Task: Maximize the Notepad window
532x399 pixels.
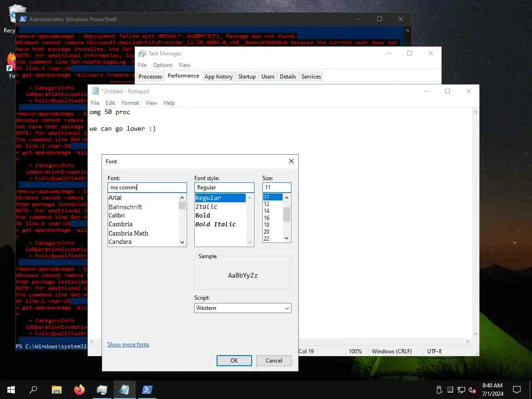Action: tap(447, 91)
